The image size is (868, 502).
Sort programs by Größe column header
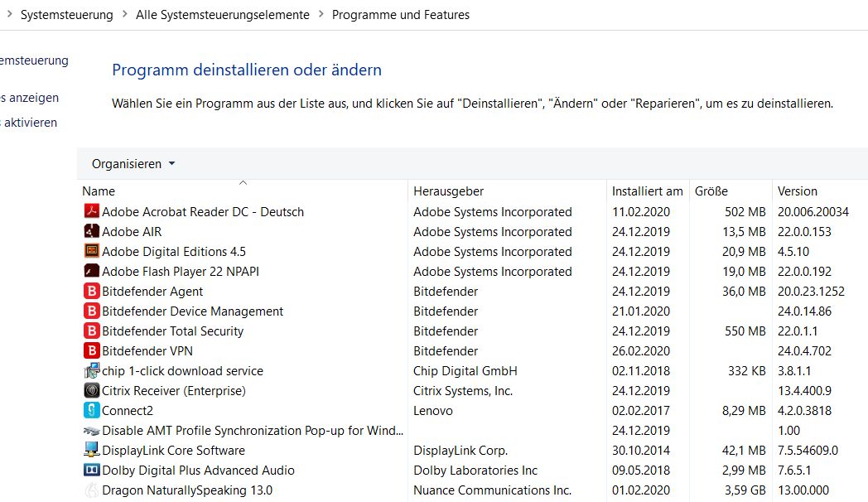pos(711,191)
